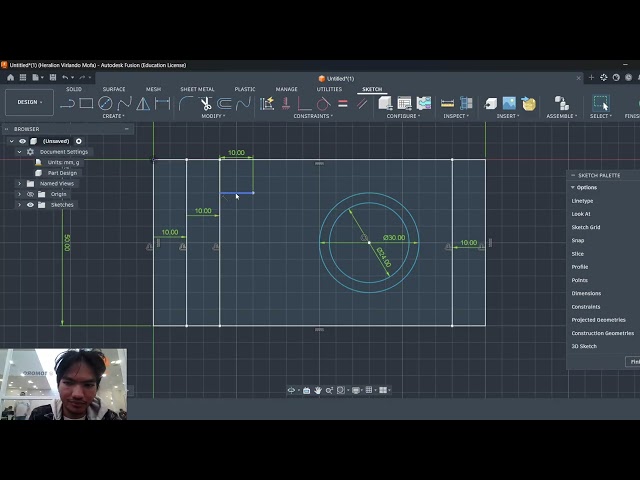Select the Offset tool in Modify

pyautogui.click(x=224, y=104)
